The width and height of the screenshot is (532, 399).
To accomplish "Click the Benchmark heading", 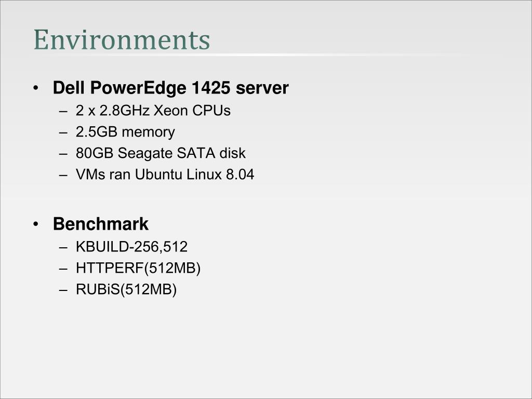I will 101,224.
